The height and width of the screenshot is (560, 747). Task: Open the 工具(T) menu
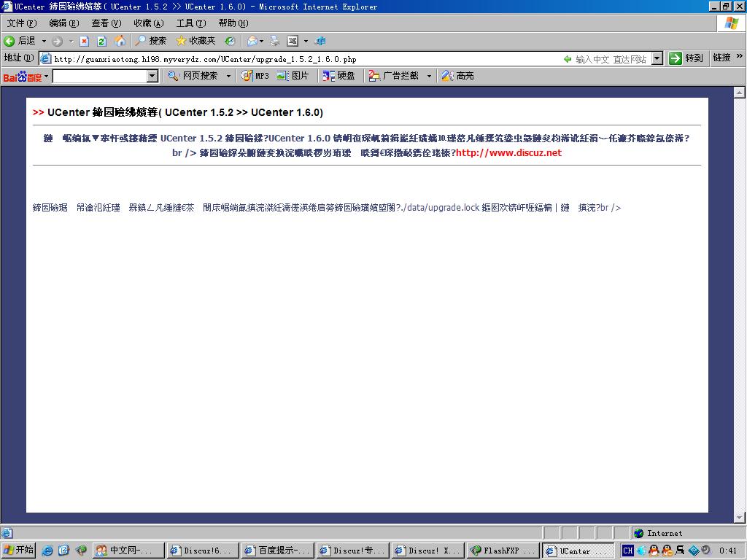(x=191, y=23)
